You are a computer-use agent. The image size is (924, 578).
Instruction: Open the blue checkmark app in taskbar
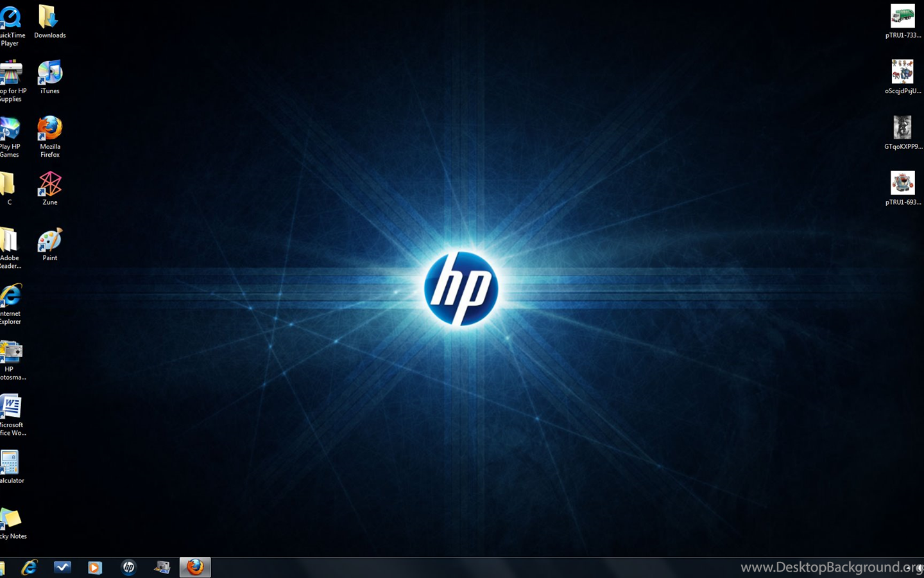tap(62, 567)
